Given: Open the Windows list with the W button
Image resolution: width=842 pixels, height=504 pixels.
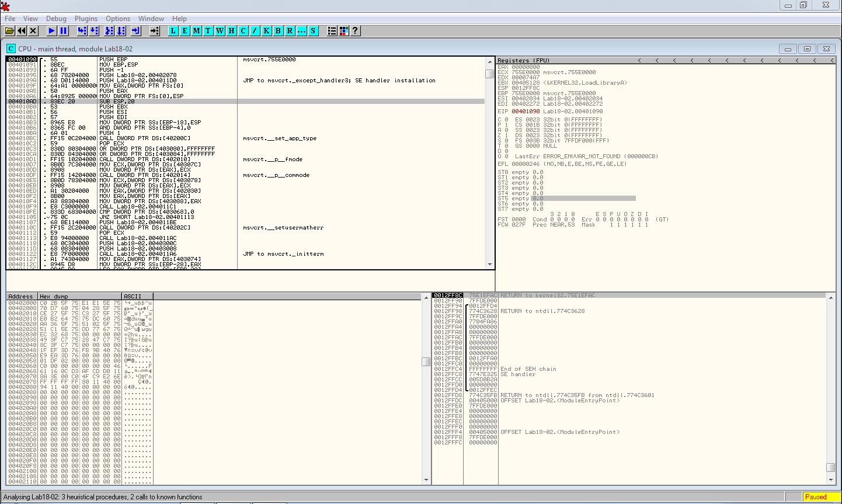Looking at the screenshot, I should coord(220,30).
